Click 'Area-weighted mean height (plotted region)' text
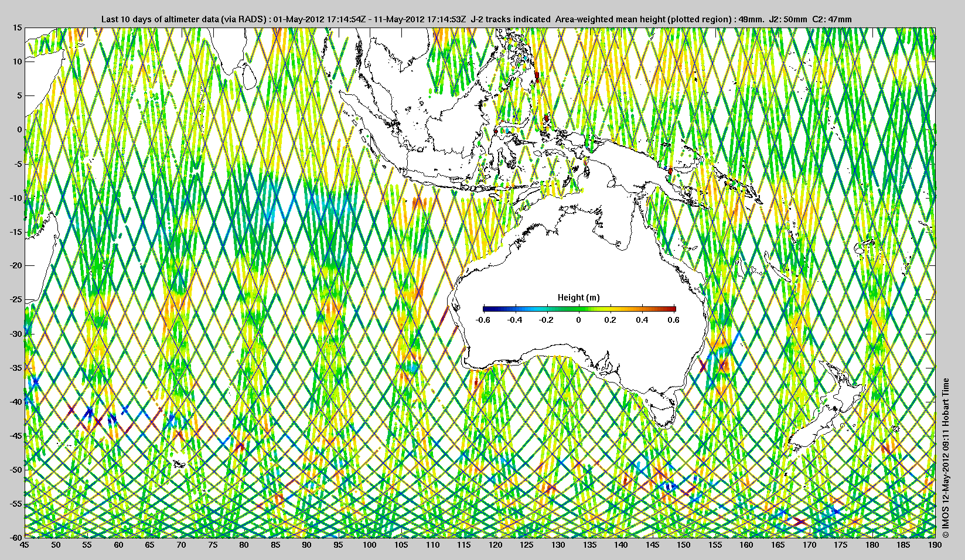This screenshot has height=560, width=965. (644, 19)
